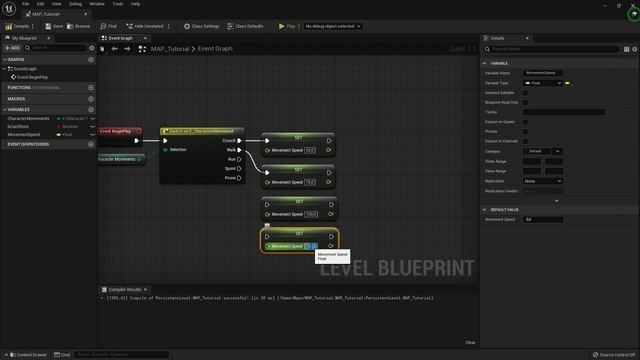
Task: Select the CharacterMovements variable
Action: click(x=28, y=118)
